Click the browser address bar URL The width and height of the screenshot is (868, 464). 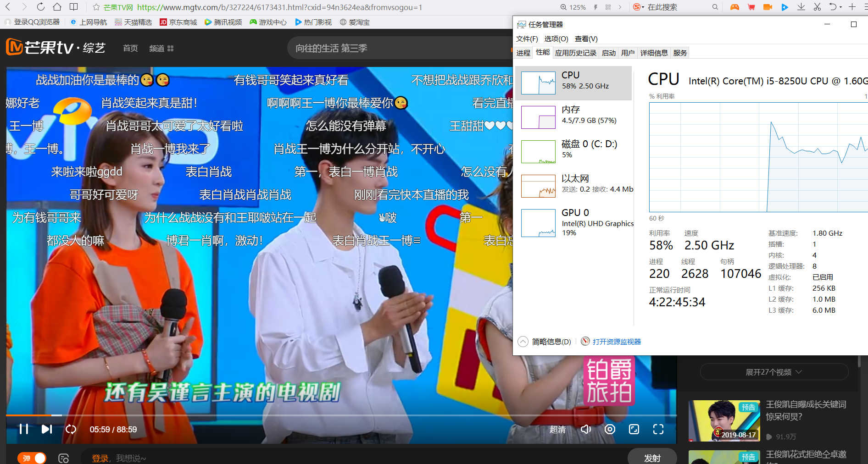tap(279, 7)
